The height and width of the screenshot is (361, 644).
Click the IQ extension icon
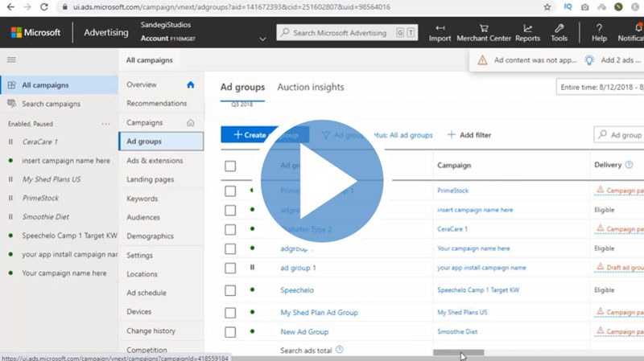[x=568, y=7]
